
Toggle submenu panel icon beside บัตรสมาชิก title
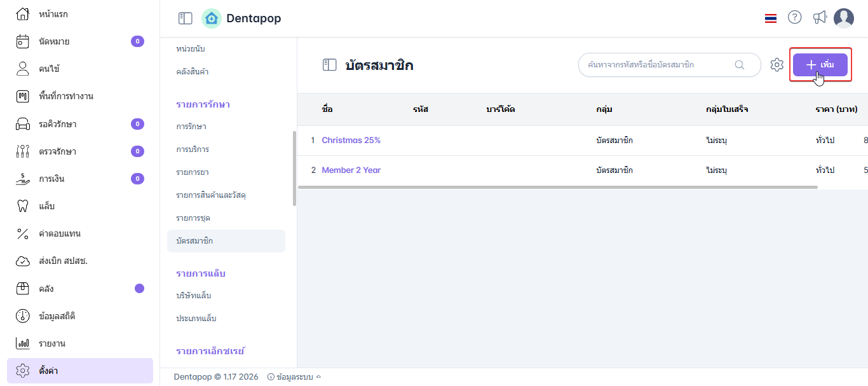(329, 65)
